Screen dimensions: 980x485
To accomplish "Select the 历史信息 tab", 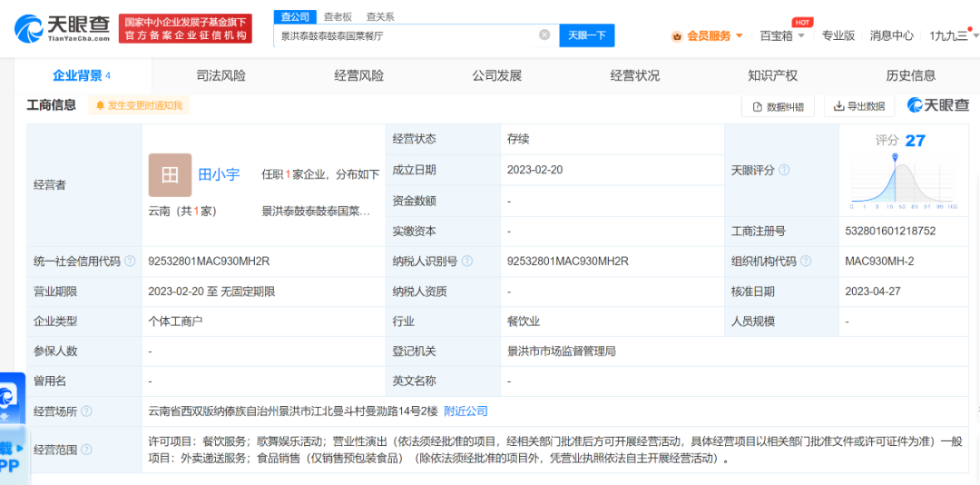I will [911, 75].
